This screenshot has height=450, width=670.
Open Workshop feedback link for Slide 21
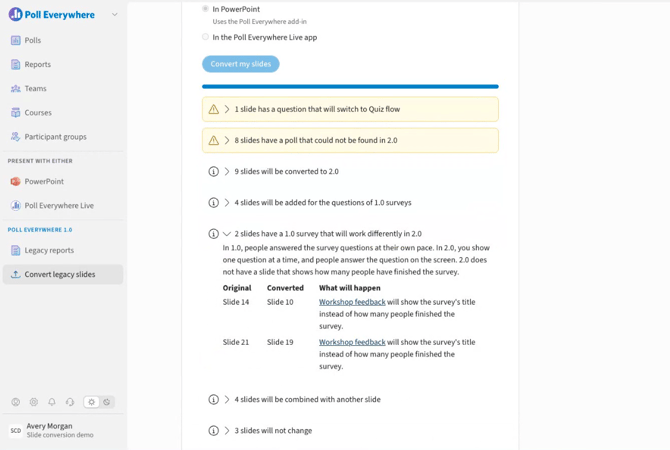352,342
